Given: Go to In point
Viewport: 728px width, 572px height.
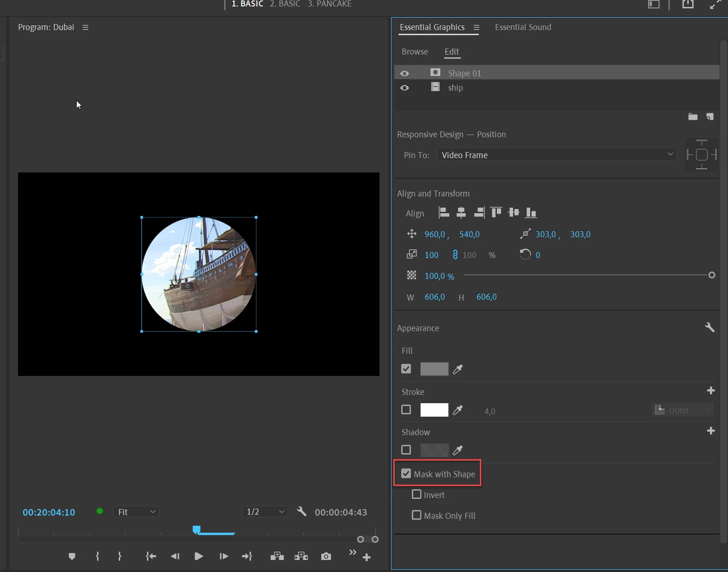Looking at the screenshot, I should [x=151, y=556].
